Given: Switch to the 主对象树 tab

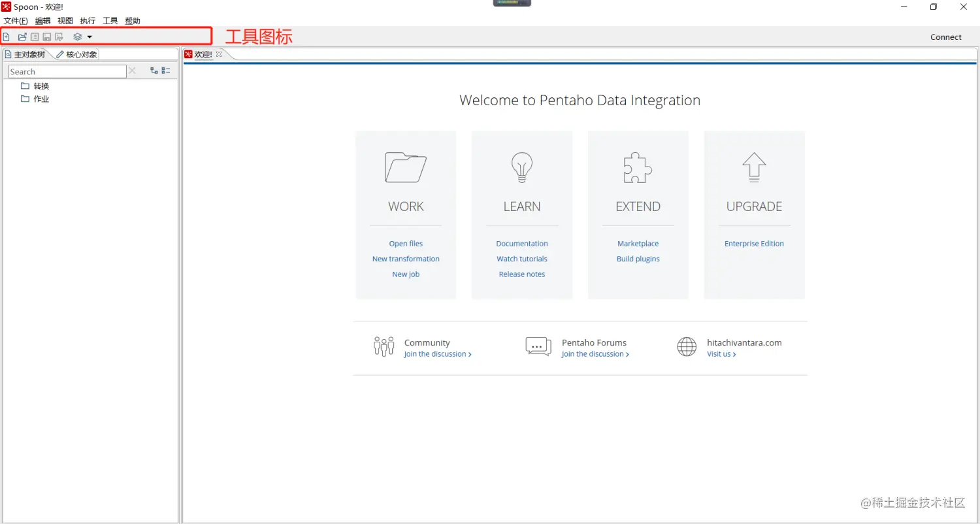Looking at the screenshot, I should [x=25, y=54].
